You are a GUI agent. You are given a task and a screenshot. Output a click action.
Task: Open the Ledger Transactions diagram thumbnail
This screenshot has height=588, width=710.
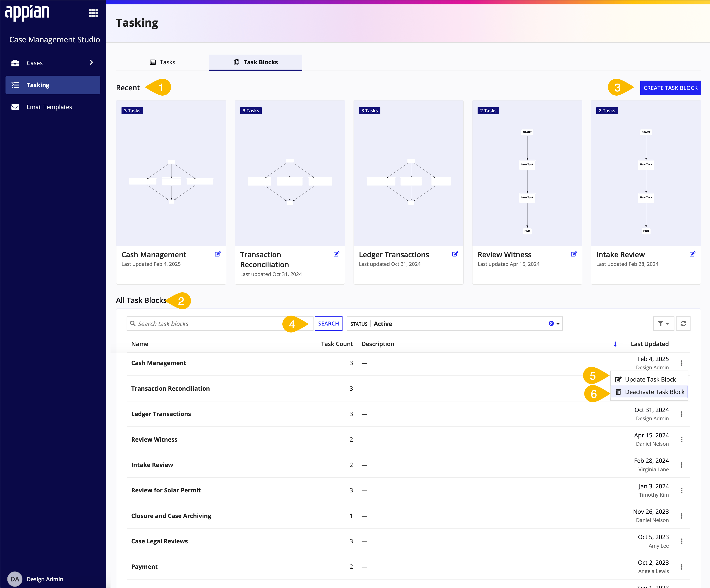click(x=408, y=173)
